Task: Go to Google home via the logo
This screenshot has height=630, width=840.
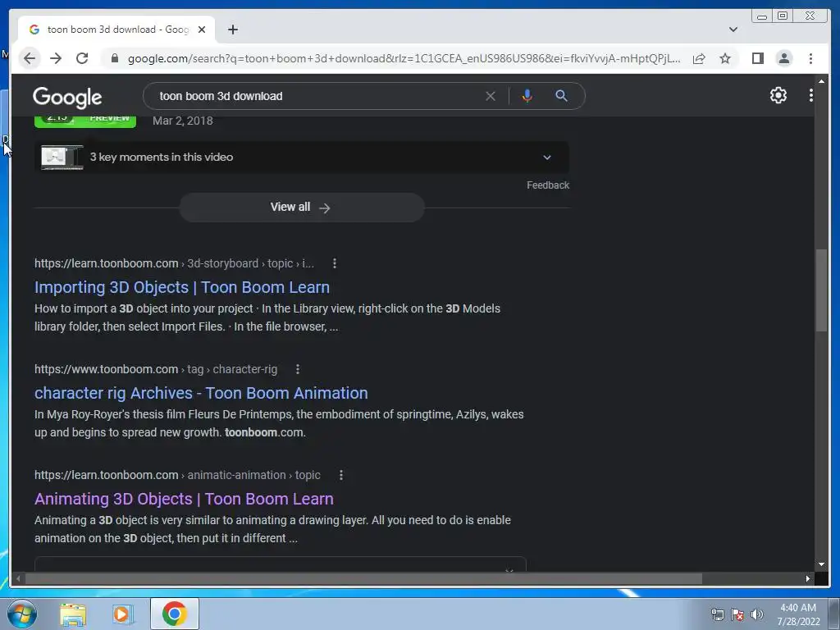Action: [67, 97]
